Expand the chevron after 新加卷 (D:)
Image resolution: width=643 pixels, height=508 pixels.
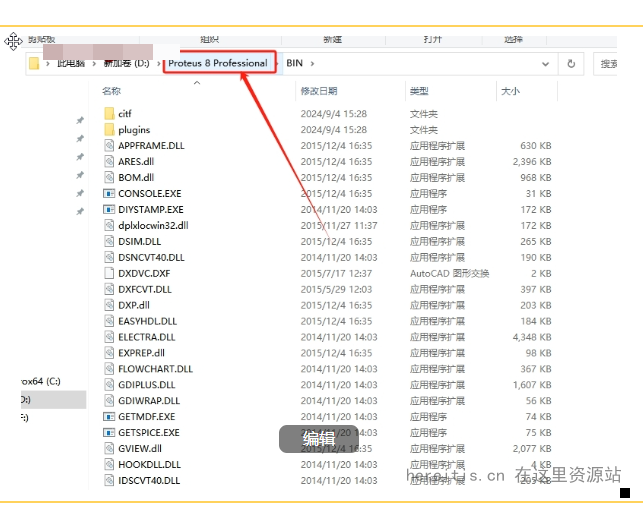[x=158, y=64]
